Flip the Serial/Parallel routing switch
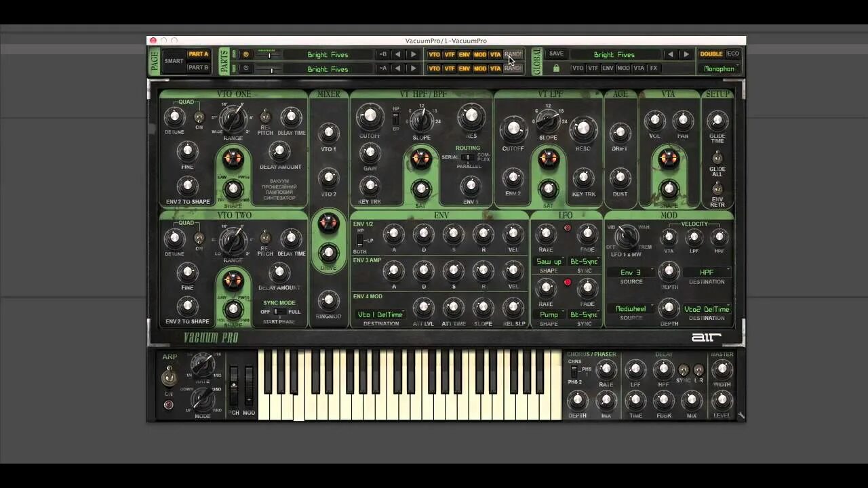Viewport: 868px width, 488px height. point(467,157)
